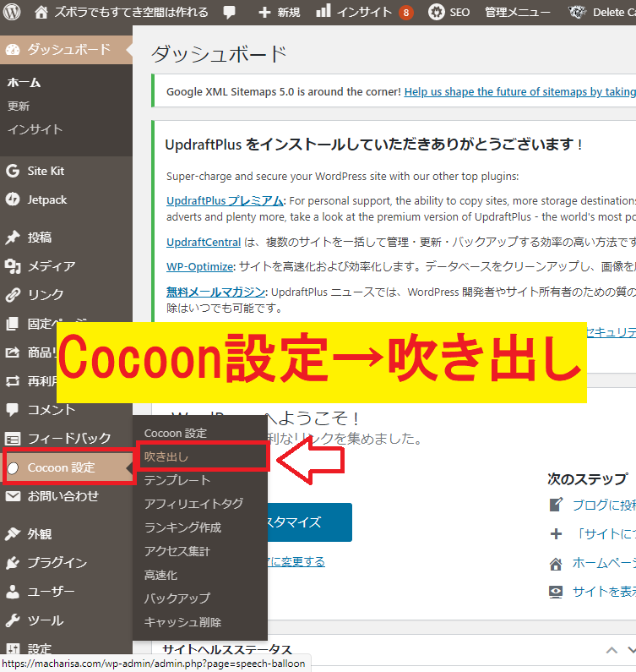
Task: Click the プラグイン plug icon
Action: point(13,563)
